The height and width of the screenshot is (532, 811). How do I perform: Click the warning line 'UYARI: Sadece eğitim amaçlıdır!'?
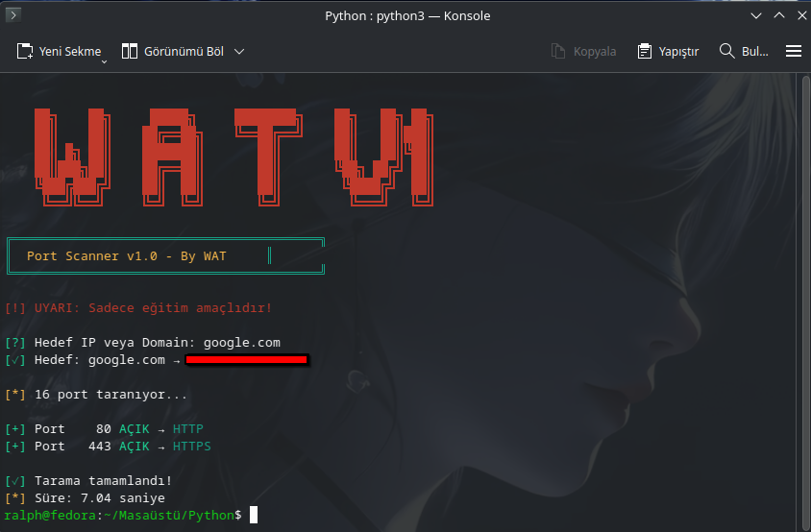[153, 308]
